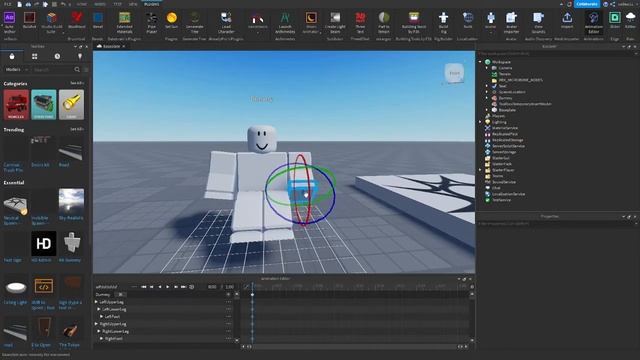This screenshot has width=640, height=360.
Task: Open the Part to Terrain plugin
Action: pos(384,22)
